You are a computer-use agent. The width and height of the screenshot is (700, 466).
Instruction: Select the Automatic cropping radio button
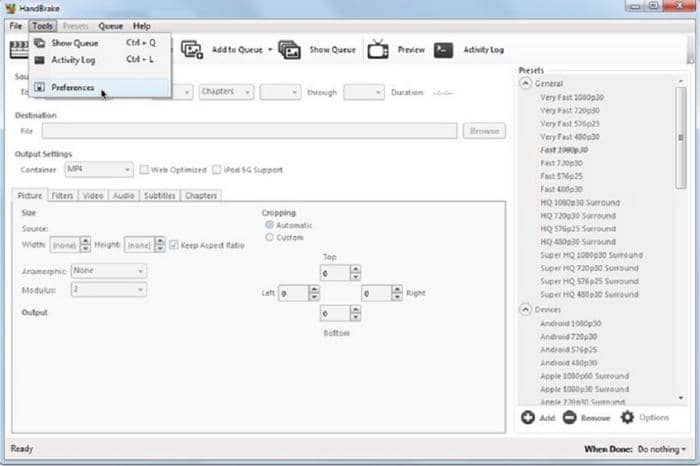tap(269, 225)
